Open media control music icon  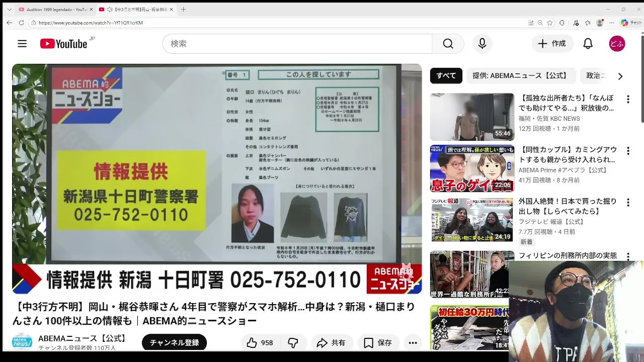coord(576,23)
